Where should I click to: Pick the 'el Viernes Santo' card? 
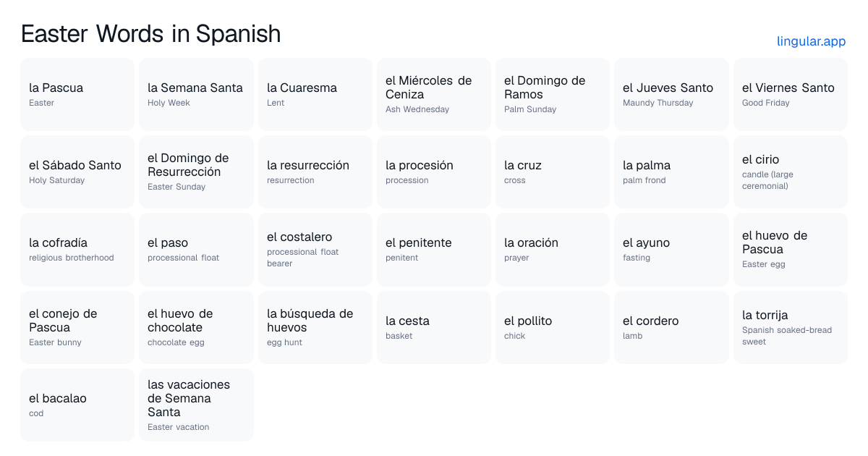pos(791,94)
